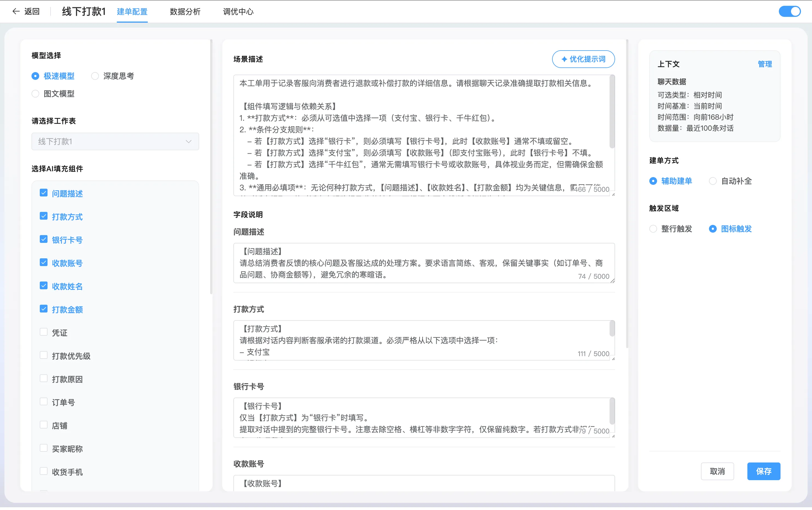Click the 优化提示词 button
The width and height of the screenshot is (812, 510).
[583, 59]
